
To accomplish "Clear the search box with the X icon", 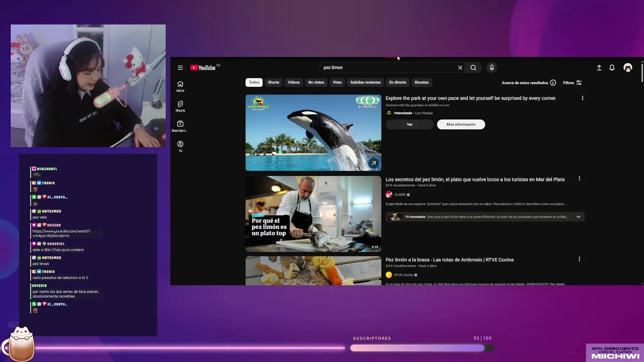I will pyautogui.click(x=460, y=67).
